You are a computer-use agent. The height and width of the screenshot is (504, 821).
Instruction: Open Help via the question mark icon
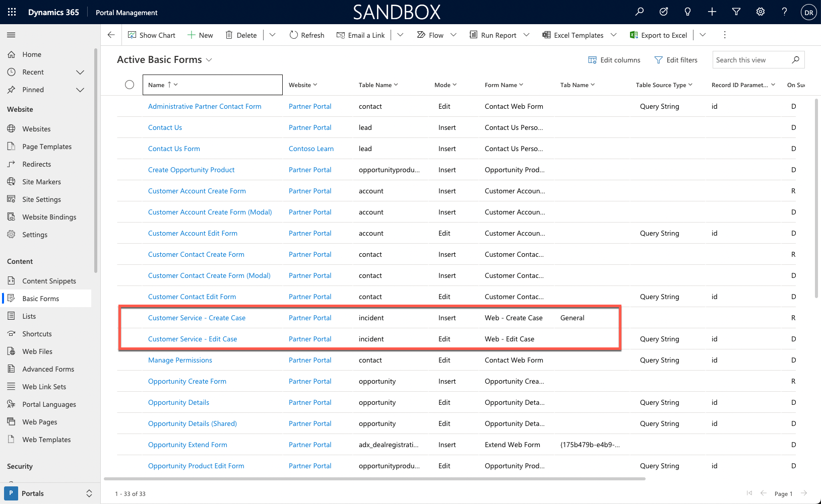pos(784,11)
